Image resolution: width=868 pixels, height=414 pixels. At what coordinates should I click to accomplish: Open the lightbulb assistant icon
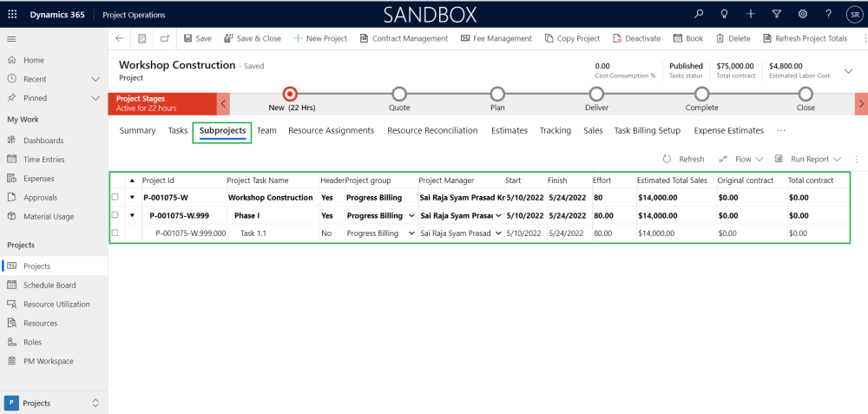click(x=724, y=15)
